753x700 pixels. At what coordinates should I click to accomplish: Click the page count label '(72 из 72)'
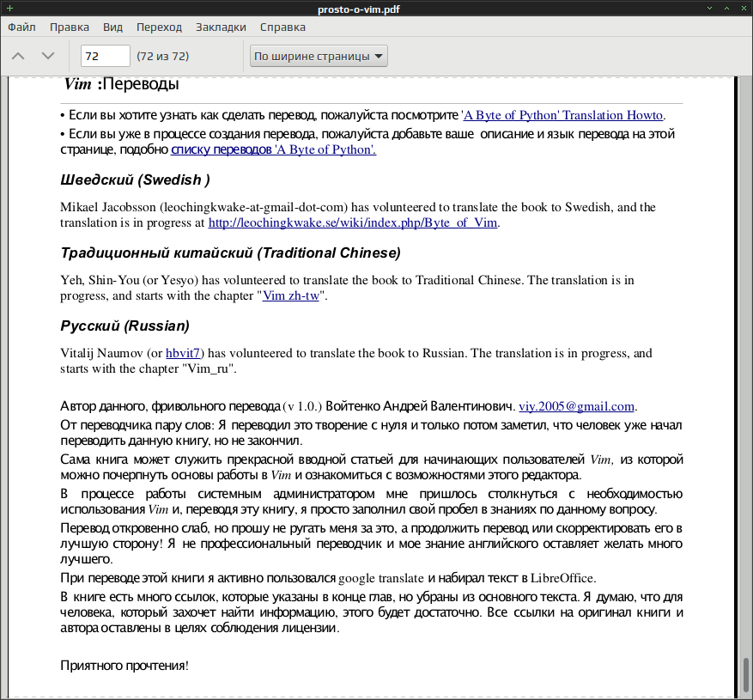coord(163,56)
